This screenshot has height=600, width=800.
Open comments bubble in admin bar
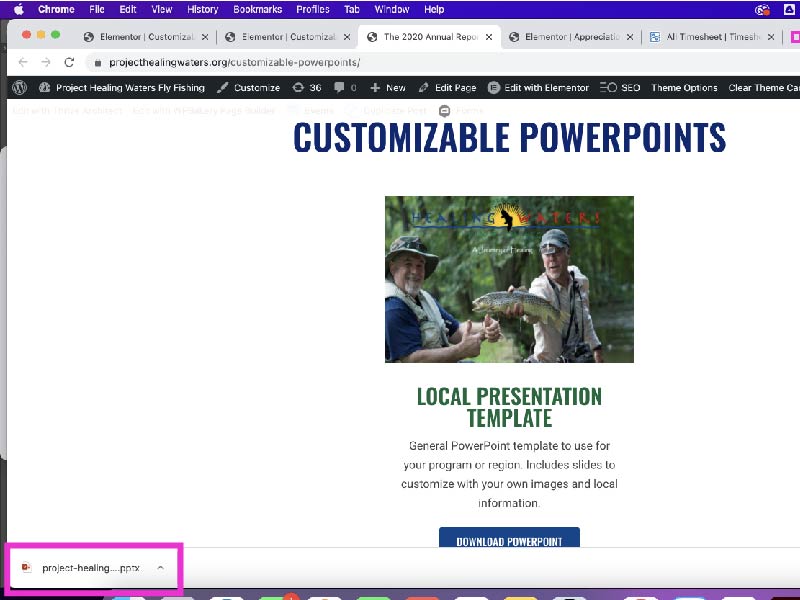point(345,88)
